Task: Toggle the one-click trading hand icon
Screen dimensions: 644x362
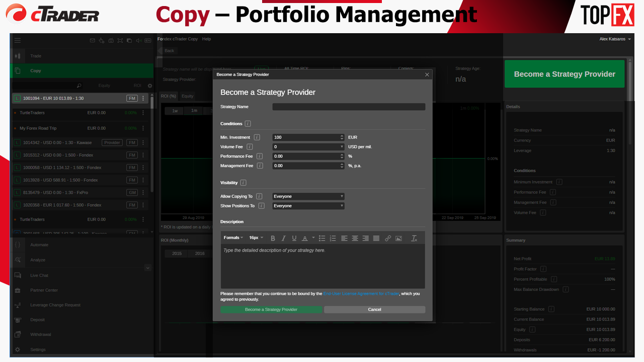Action: 102,41
